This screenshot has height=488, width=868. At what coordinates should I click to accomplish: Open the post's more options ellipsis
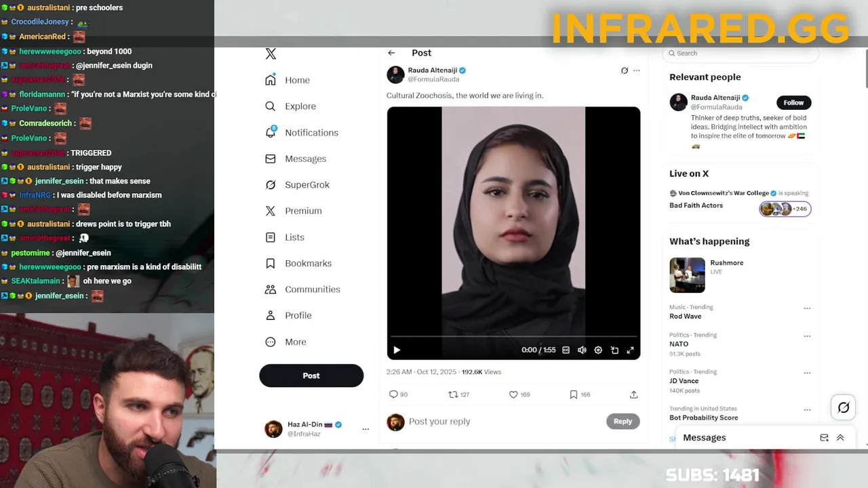(x=636, y=70)
